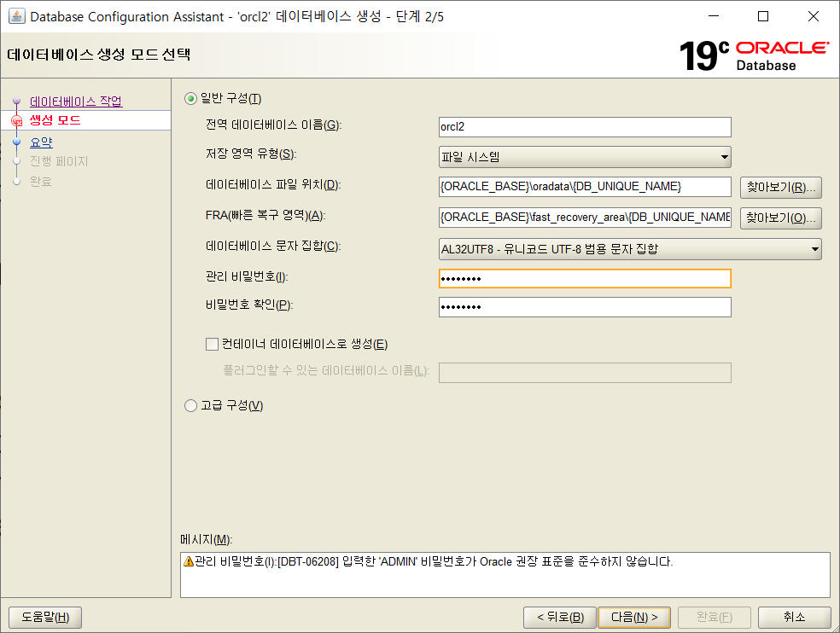Go to the 데이터베이스 작업 step
Image resolution: width=840 pixels, height=633 pixels.
[76, 102]
